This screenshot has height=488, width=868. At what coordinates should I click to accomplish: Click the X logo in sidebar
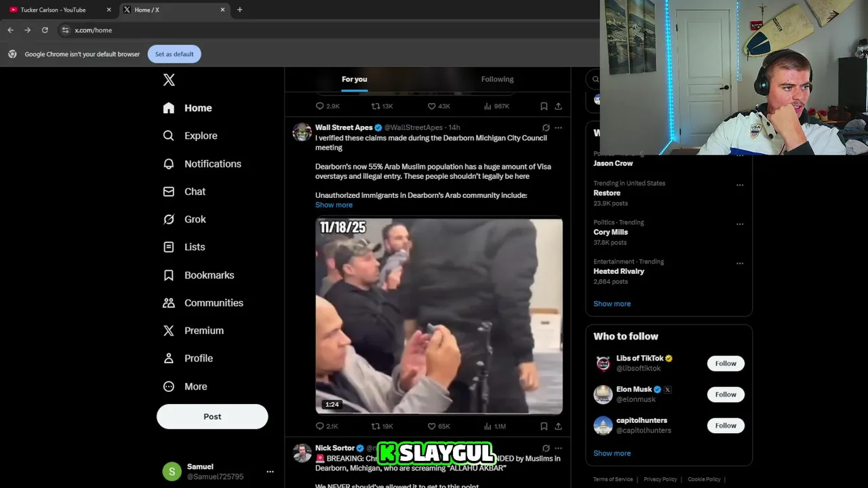(x=169, y=80)
